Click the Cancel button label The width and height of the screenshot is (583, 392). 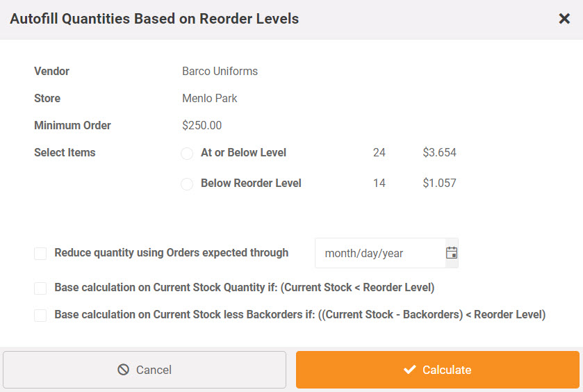pos(154,370)
